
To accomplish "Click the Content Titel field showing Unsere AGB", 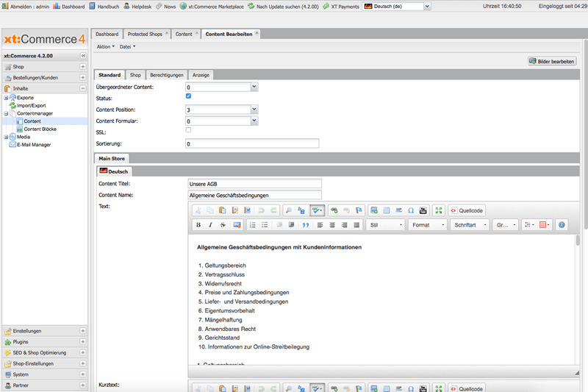I will click(x=254, y=184).
